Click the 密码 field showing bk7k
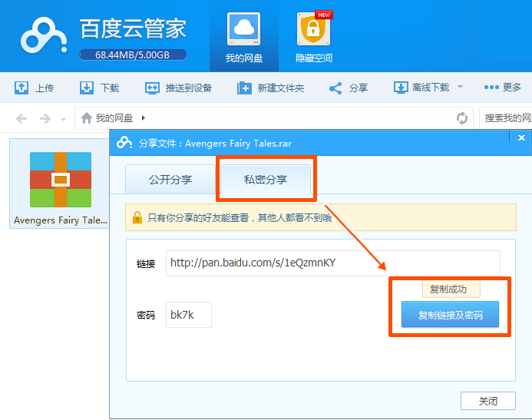The image size is (532, 420). [x=189, y=315]
